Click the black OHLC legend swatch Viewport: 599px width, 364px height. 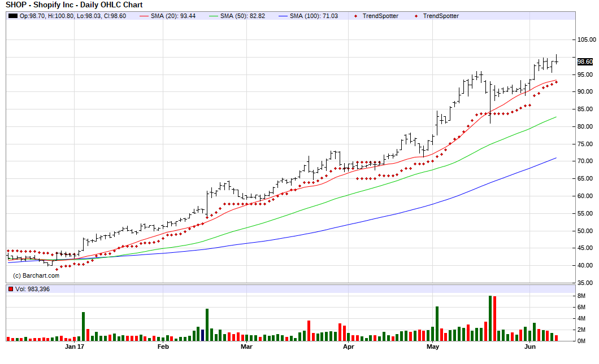point(13,16)
